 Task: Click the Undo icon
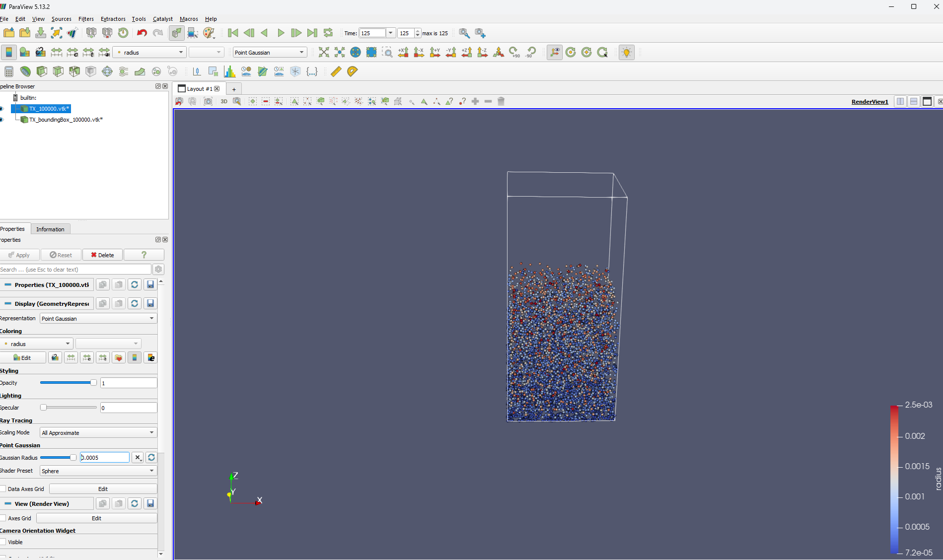tap(142, 33)
